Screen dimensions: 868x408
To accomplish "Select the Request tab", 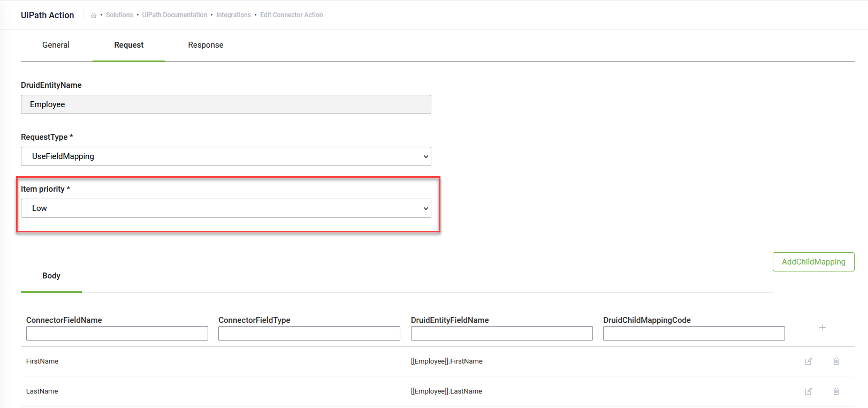I will [x=128, y=45].
